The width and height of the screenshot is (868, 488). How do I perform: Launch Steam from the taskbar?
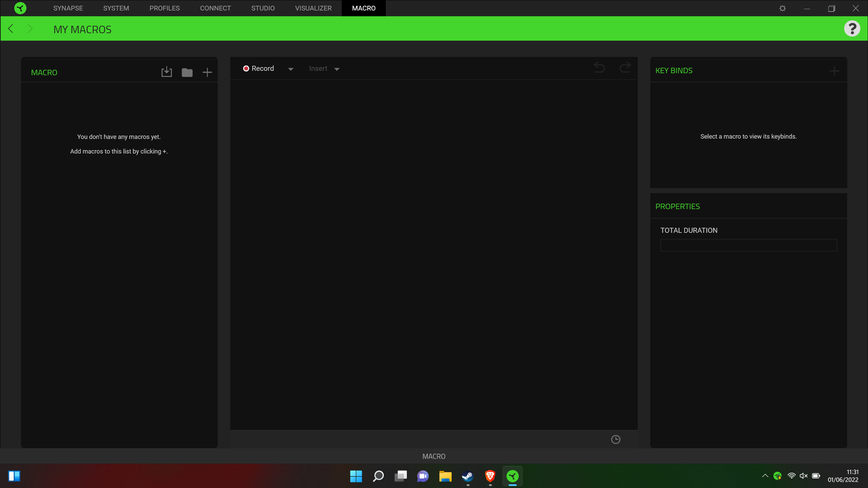(467, 476)
